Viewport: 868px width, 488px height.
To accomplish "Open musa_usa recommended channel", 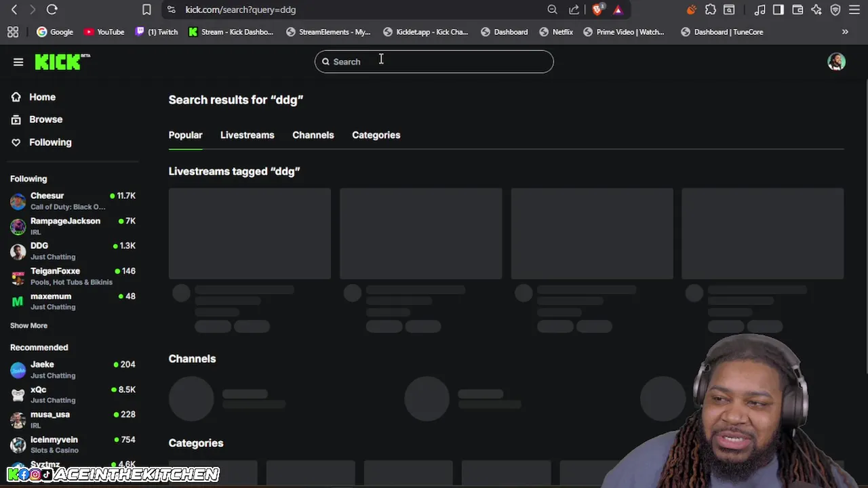I will 73,420.
